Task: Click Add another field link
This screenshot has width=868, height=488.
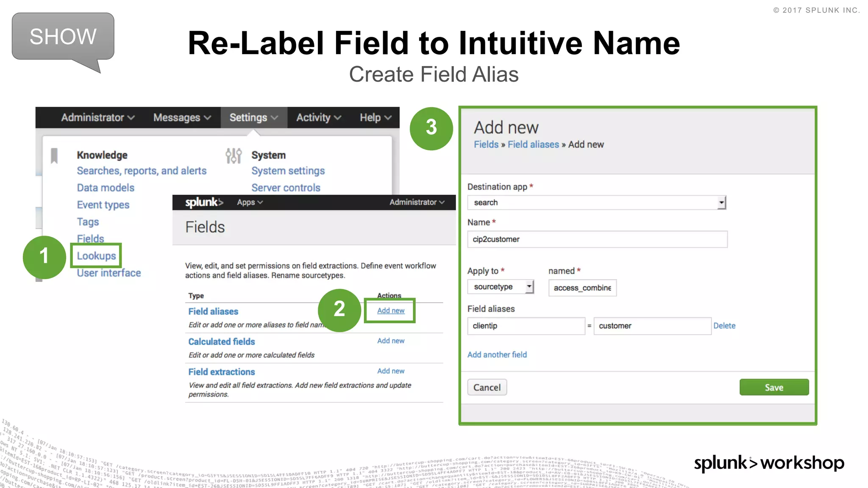Action: pyautogui.click(x=497, y=355)
